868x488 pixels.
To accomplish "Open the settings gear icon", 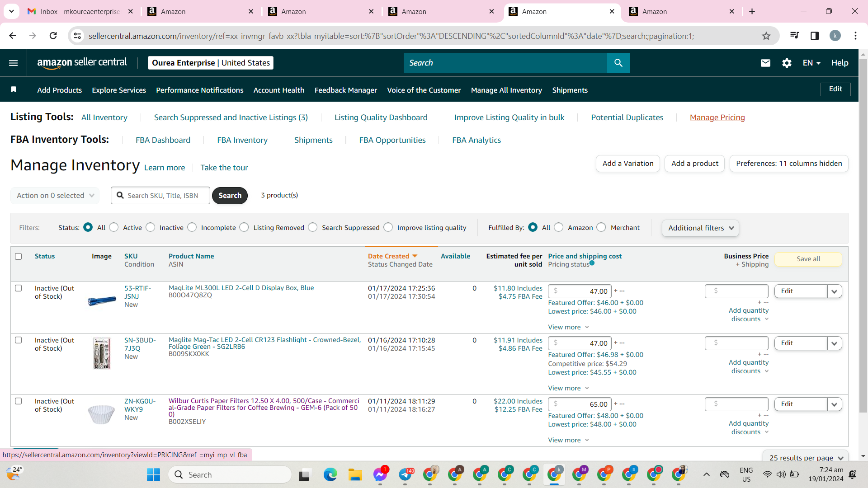I will click(787, 63).
